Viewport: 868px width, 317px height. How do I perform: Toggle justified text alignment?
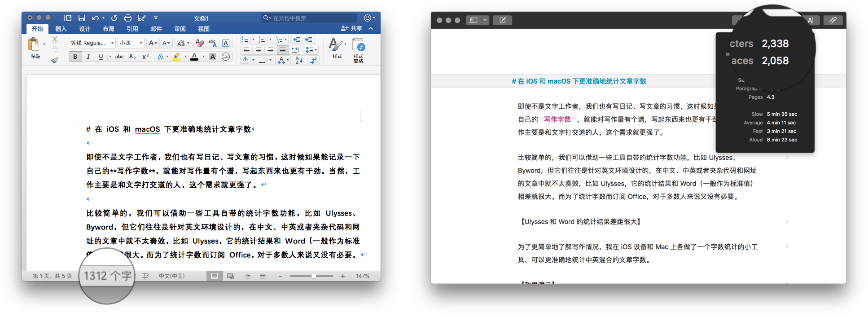[282, 50]
